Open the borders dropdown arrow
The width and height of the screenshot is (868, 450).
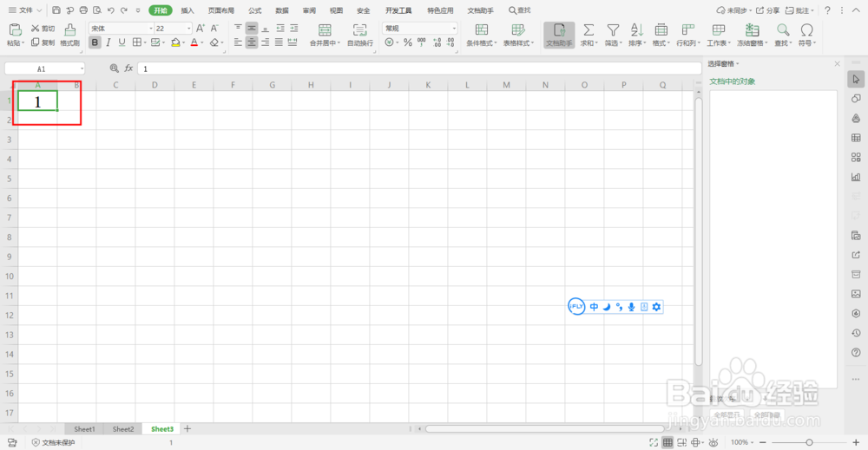pos(145,42)
